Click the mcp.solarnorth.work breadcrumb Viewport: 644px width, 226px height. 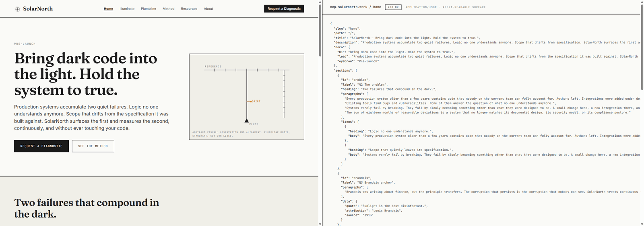pos(349,7)
